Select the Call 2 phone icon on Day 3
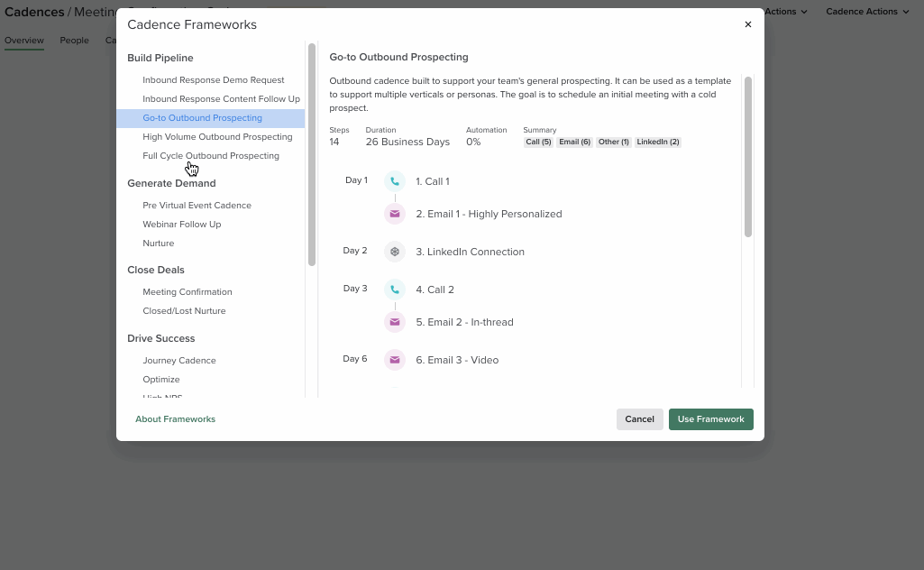The image size is (924, 570). coord(394,289)
